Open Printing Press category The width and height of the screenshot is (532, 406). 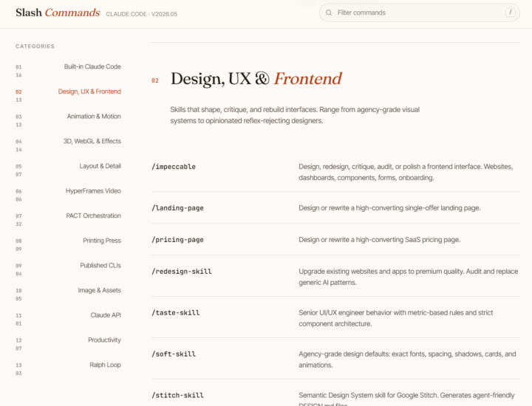68,244
